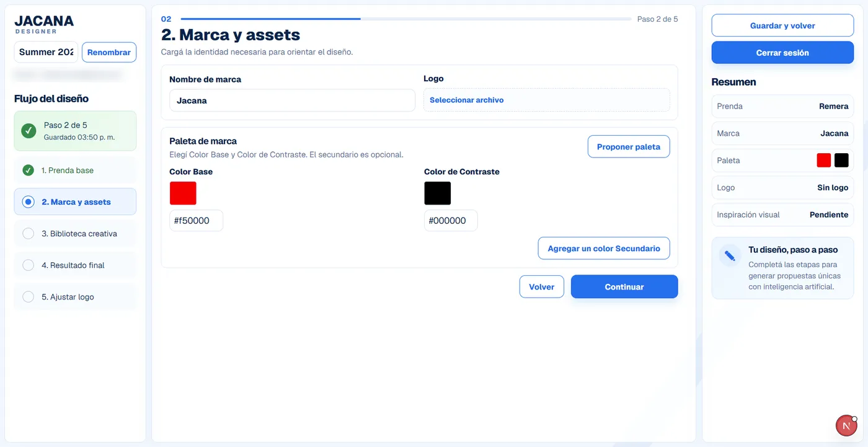
Task: Open step 5. Ajustar logo
Action: [75, 296]
